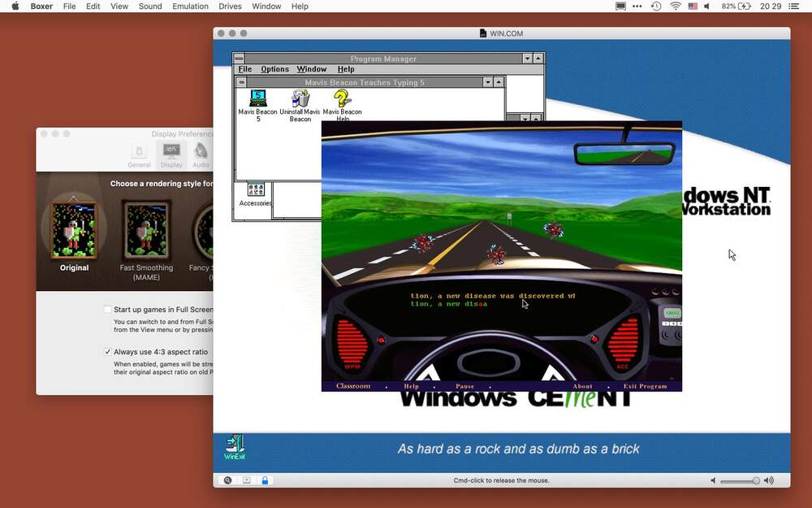Click Pause in the typing game

[465, 386]
